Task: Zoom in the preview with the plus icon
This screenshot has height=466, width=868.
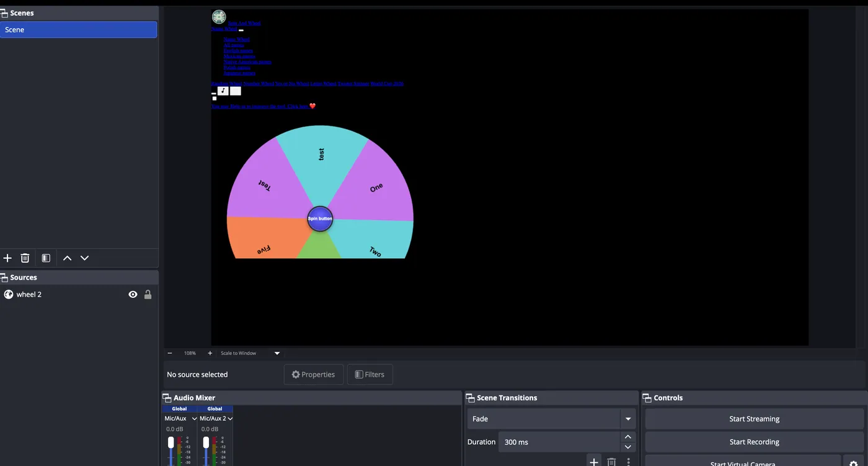Action: click(210, 353)
